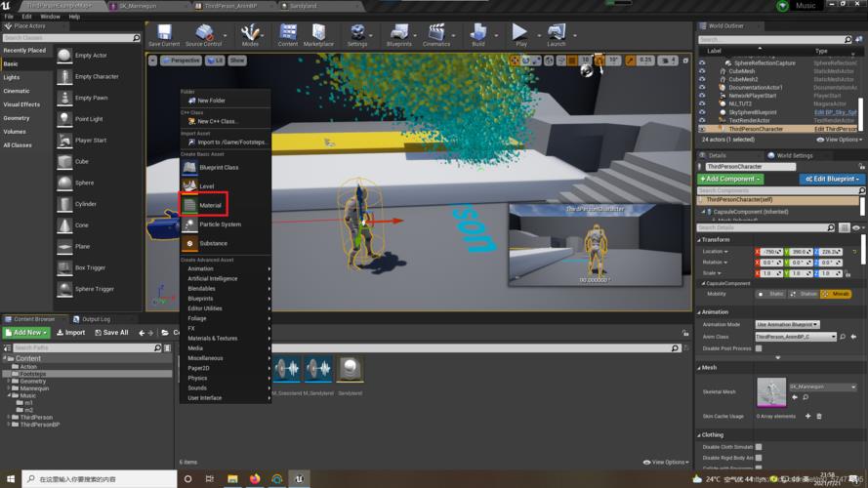Enable the Disable Post Process checkbox
This screenshot has width=868, height=488.
[x=759, y=348]
